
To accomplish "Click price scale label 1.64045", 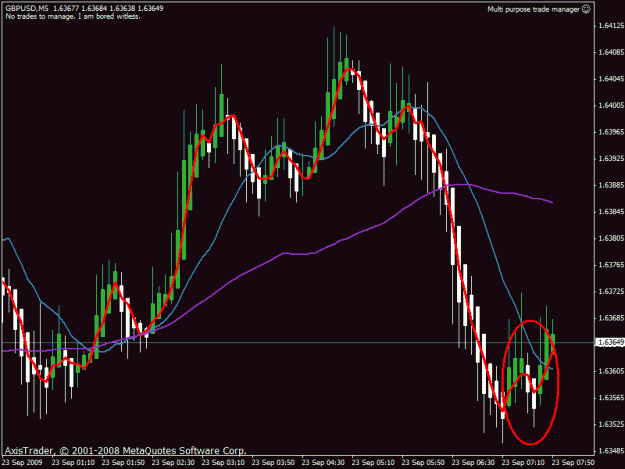I will [611, 79].
